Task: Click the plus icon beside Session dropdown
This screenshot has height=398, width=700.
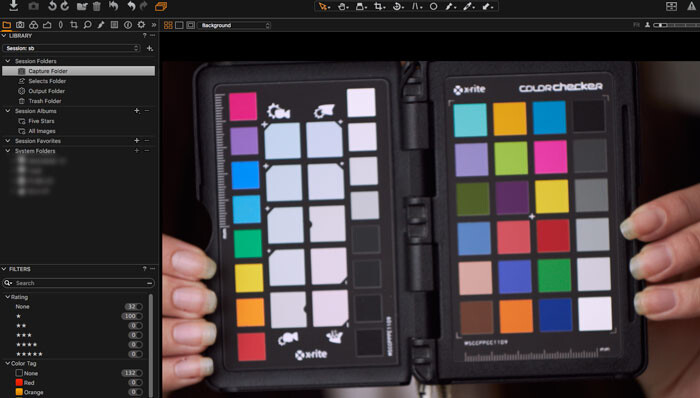Action: coord(150,48)
